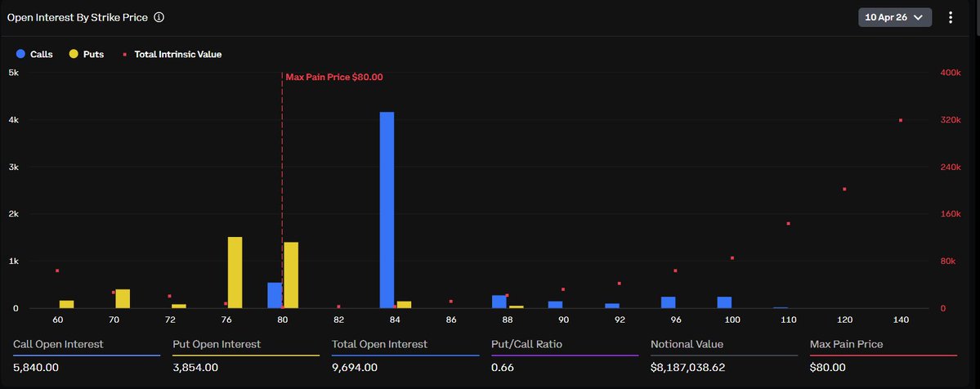Click the chevron arrow in the date selector
Image resolution: width=980 pixels, height=389 pixels.
click(x=918, y=17)
